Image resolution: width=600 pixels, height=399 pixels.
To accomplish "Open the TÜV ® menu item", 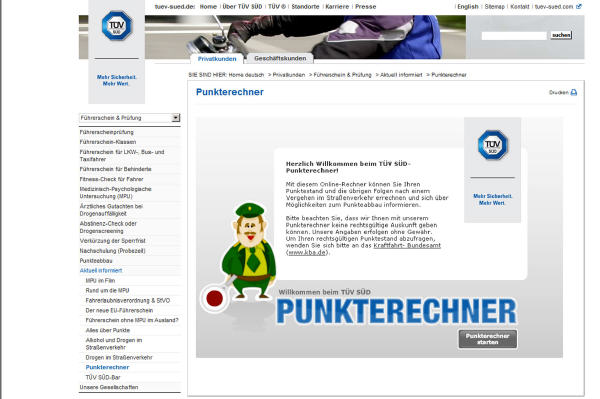I will click(x=277, y=7).
